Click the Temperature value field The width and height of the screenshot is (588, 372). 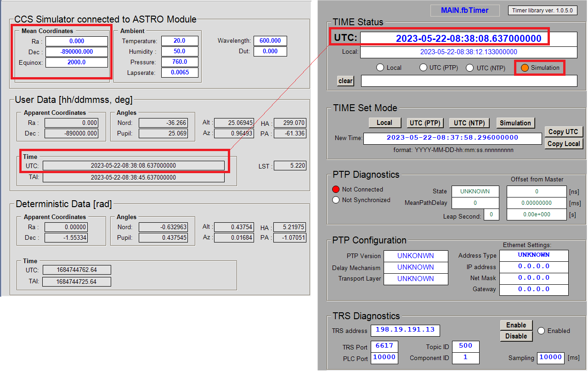pyautogui.click(x=180, y=40)
